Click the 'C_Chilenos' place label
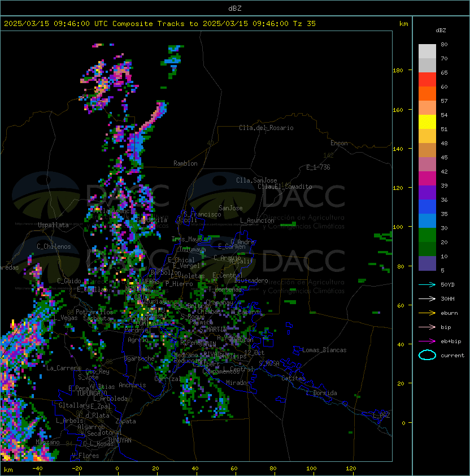 click(x=54, y=246)
